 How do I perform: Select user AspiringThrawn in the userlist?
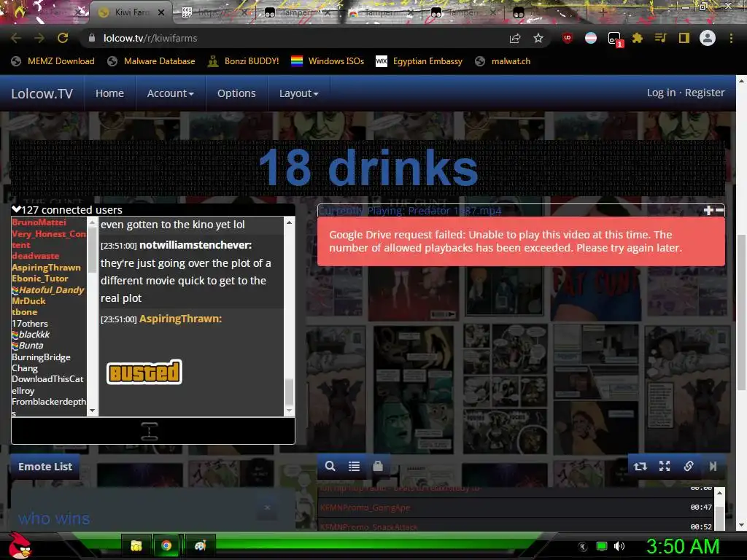[x=46, y=267]
